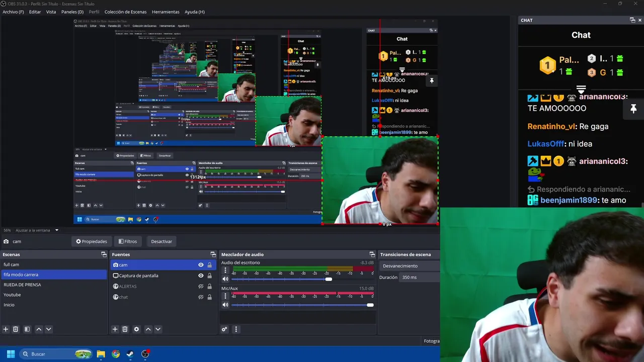Open the Herramientas menu
The width and height of the screenshot is (644, 362).
tap(166, 12)
